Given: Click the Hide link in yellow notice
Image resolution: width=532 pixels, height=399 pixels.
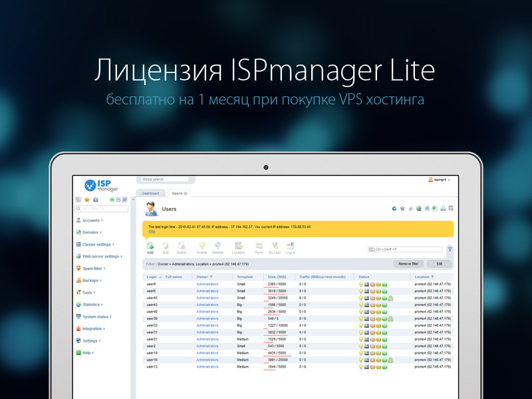Looking at the screenshot, I should [152, 231].
